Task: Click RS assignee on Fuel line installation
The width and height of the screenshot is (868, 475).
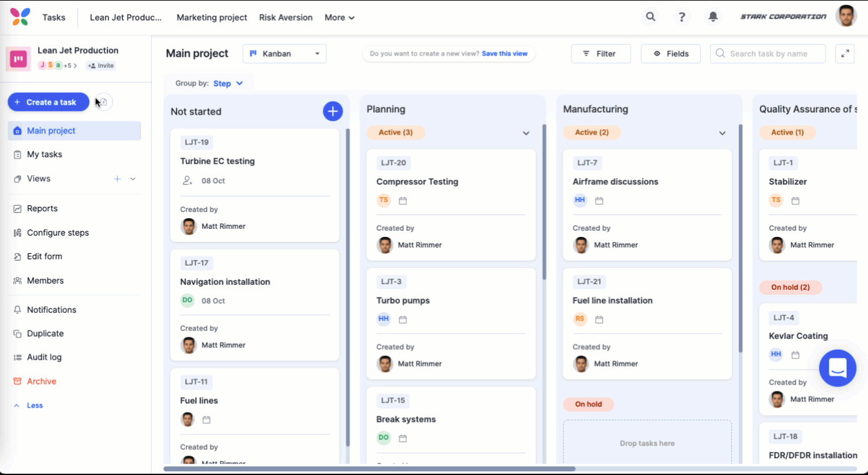Action: click(580, 319)
